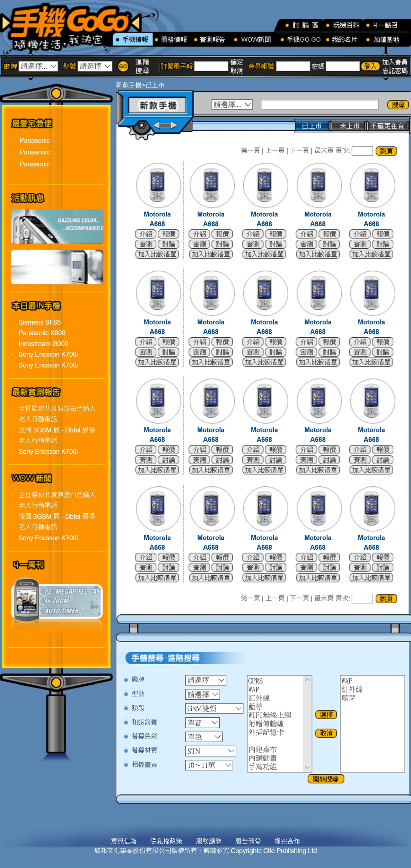411x868 pixels.
Task: Open the 頻段 GSM雙頻 dropdown
Action: 214,709
